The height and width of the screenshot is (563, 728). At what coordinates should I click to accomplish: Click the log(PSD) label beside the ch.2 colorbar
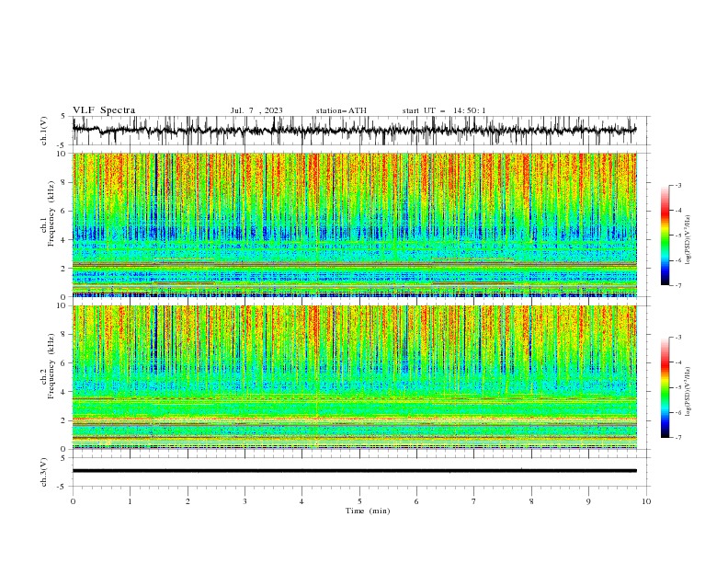tap(688, 392)
